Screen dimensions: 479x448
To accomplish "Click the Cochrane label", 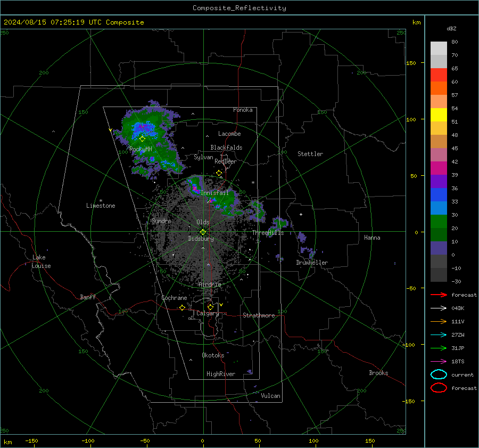I will click(x=174, y=298).
